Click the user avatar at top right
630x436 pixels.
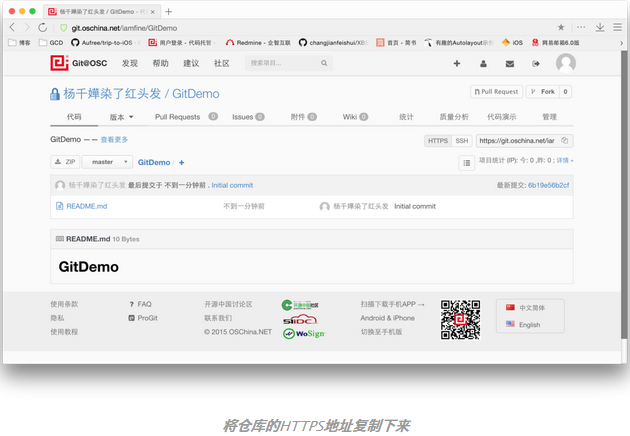tap(565, 63)
